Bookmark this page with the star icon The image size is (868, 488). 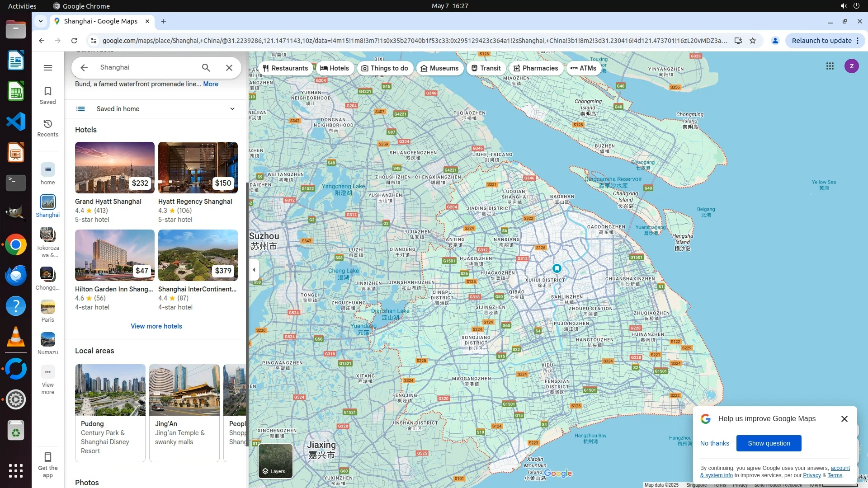(753, 41)
